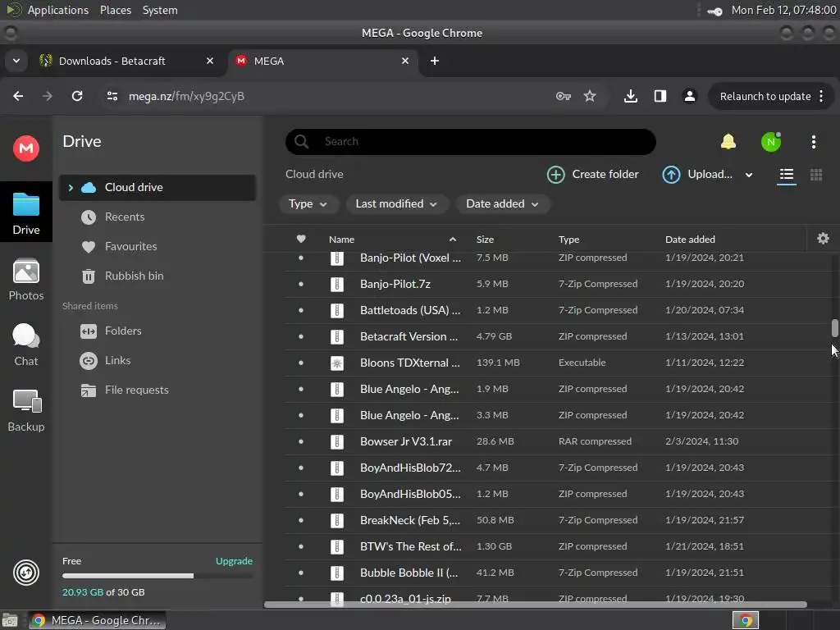Click the MEGA logo icon

coord(26,148)
